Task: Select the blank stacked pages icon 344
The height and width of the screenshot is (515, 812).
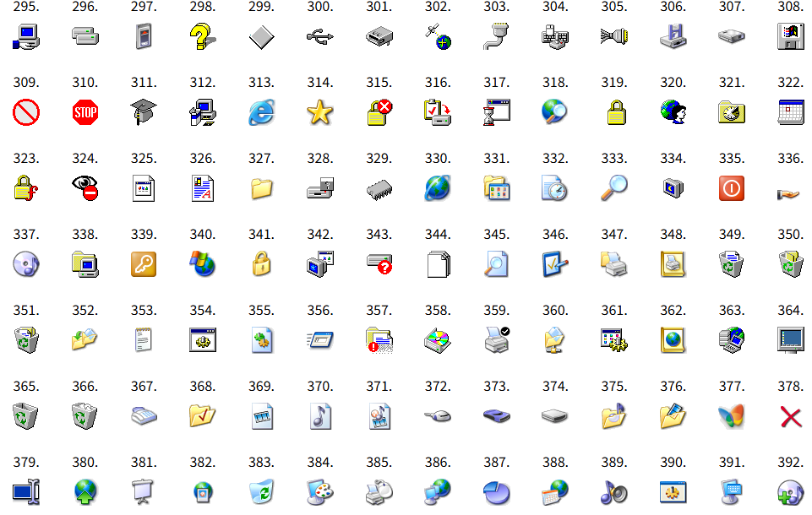Action: [x=439, y=264]
